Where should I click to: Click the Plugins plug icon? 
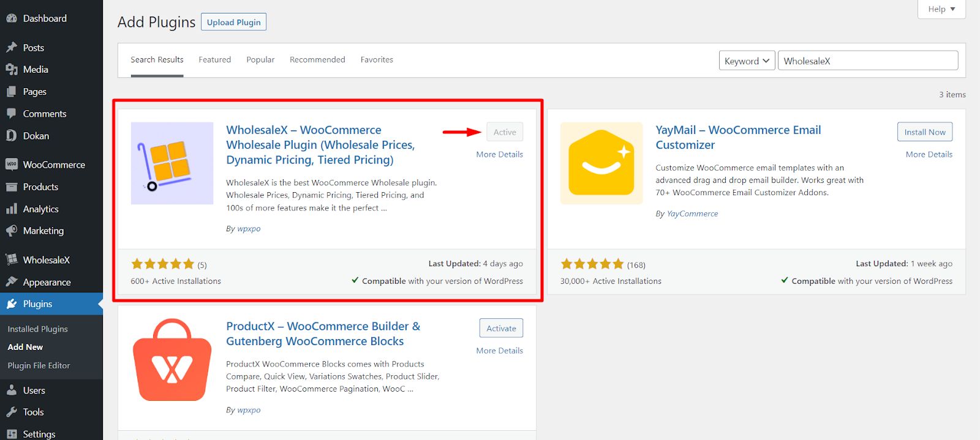pyautogui.click(x=12, y=304)
